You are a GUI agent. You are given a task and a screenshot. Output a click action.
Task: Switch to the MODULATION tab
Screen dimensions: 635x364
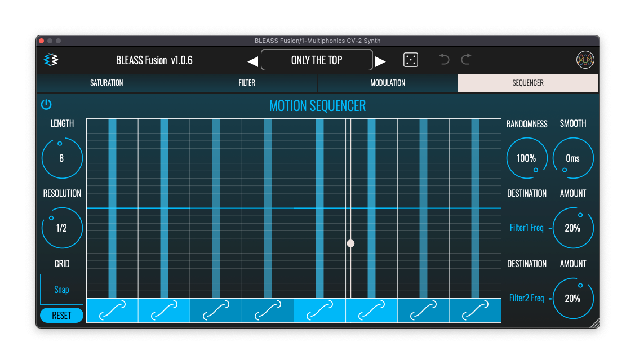coord(387,83)
